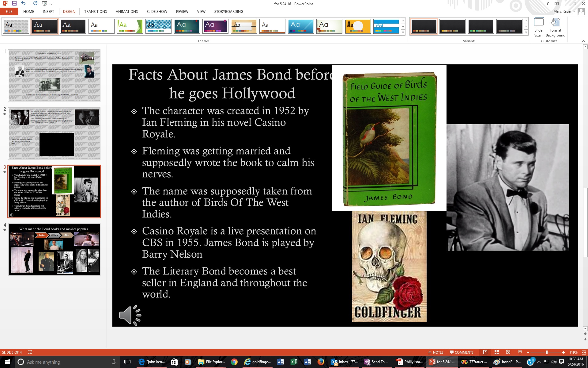Viewport: 588px width, 368px height.
Task: Select the green-accent third variant
Action: click(481, 26)
